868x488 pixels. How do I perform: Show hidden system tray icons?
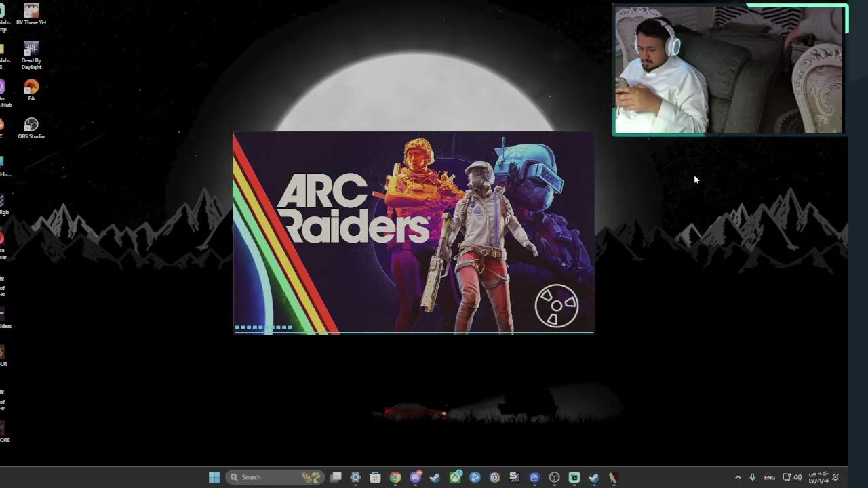click(x=738, y=477)
